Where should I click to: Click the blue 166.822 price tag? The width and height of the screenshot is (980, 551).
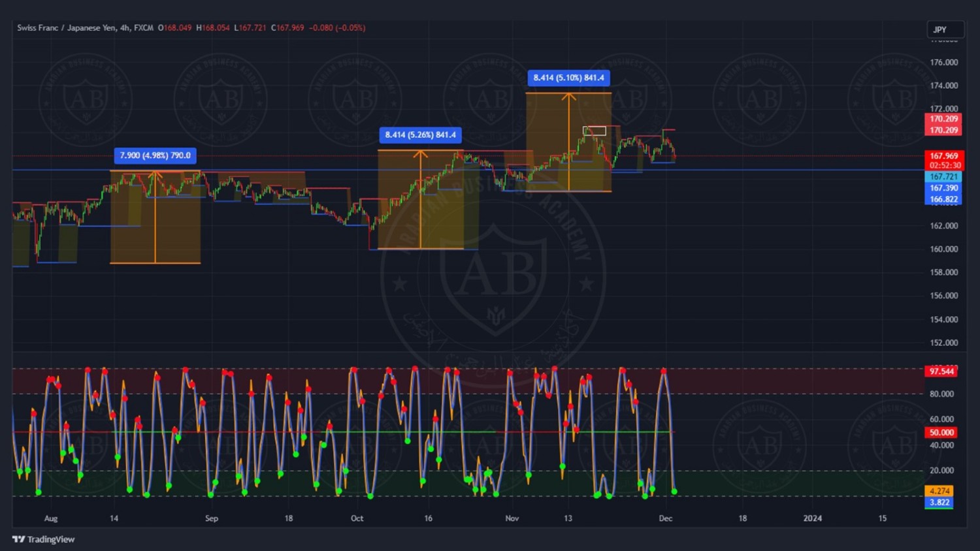tap(943, 199)
